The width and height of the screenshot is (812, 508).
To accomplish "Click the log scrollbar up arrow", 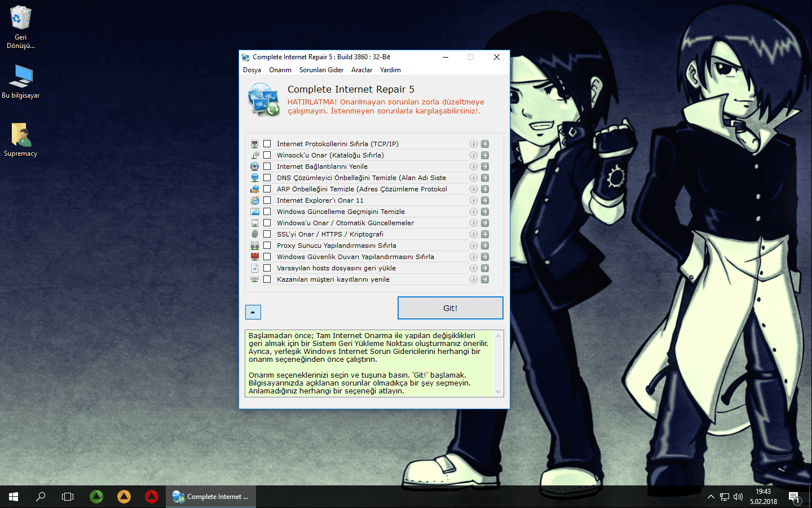I will [498, 336].
